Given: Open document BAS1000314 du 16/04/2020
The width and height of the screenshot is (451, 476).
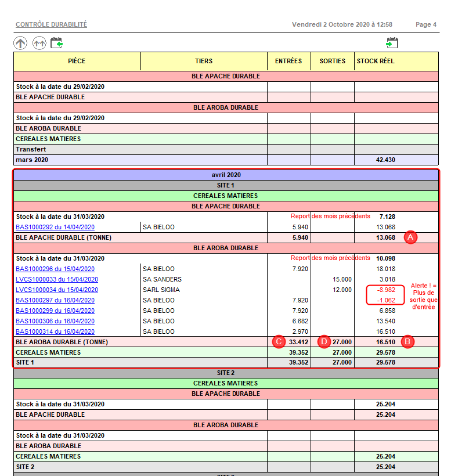Looking at the screenshot, I should [55, 331].
